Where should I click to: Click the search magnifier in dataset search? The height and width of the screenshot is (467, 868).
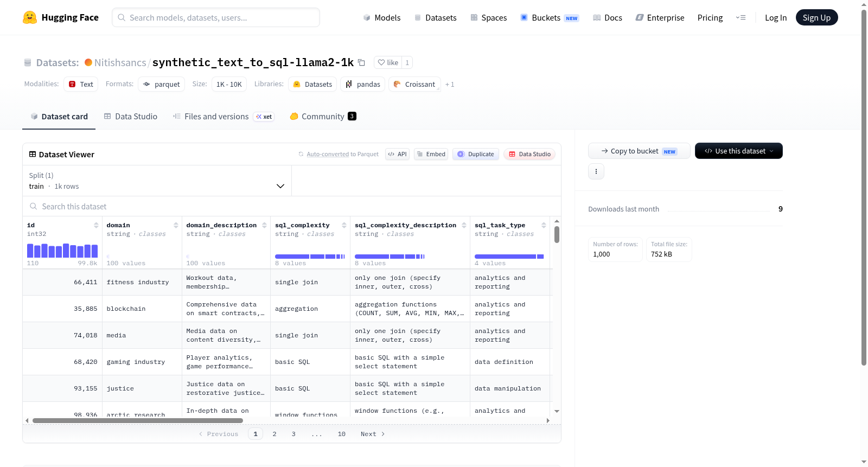point(34,206)
